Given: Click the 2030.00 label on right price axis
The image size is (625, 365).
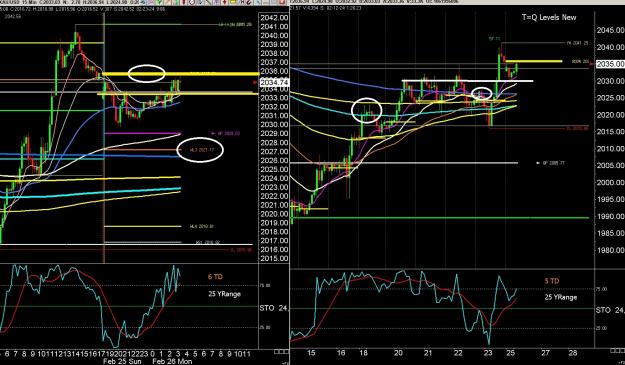Looking at the screenshot, I should coord(611,81).
